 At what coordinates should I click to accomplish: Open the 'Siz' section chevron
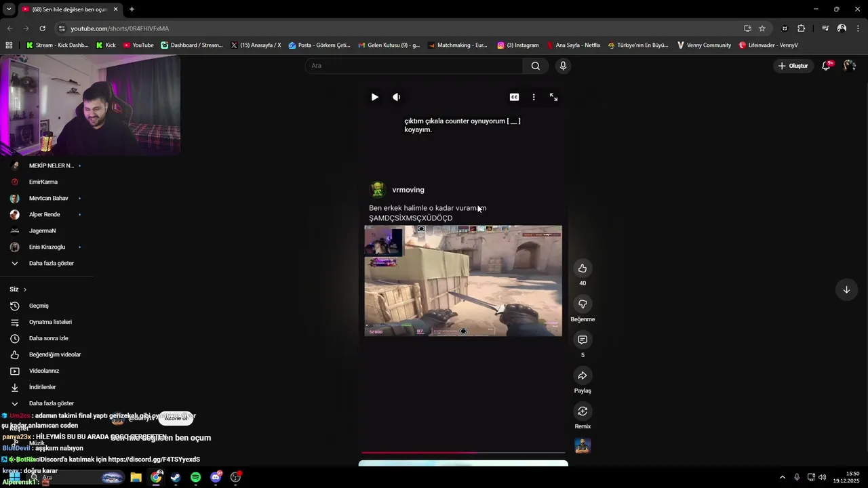pyautogui.click(x=25, y=289)
